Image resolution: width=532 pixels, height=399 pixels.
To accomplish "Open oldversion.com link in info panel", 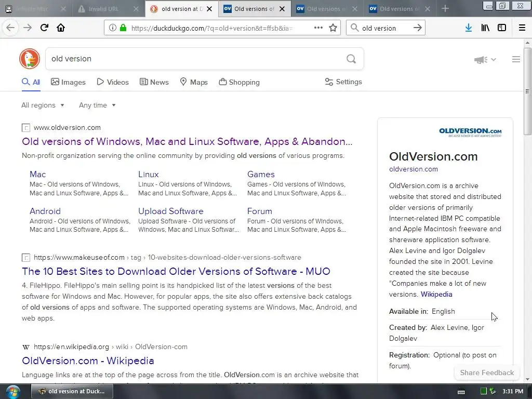I will click(413, 169).
